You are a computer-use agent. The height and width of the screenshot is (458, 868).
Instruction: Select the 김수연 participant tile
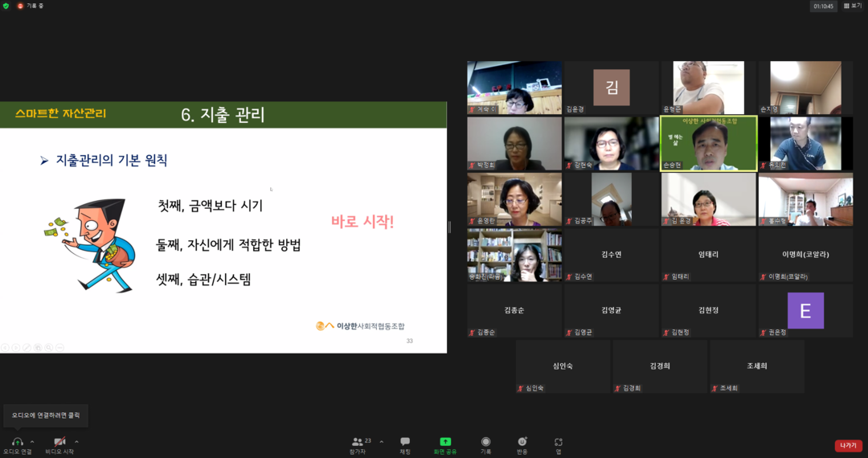tap(611, 255)
